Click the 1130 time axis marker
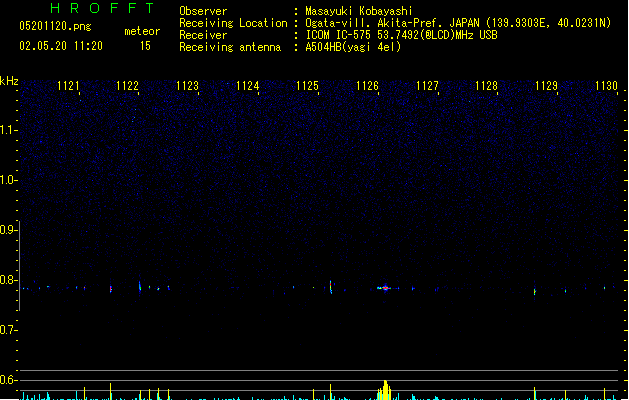This screenshot has width=629, height=400. [x=606, y=86]
